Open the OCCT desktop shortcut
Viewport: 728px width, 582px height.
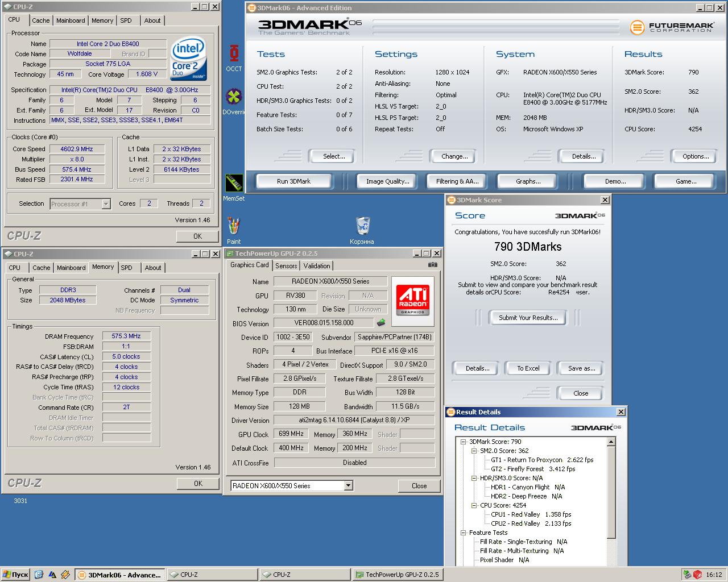234,58
